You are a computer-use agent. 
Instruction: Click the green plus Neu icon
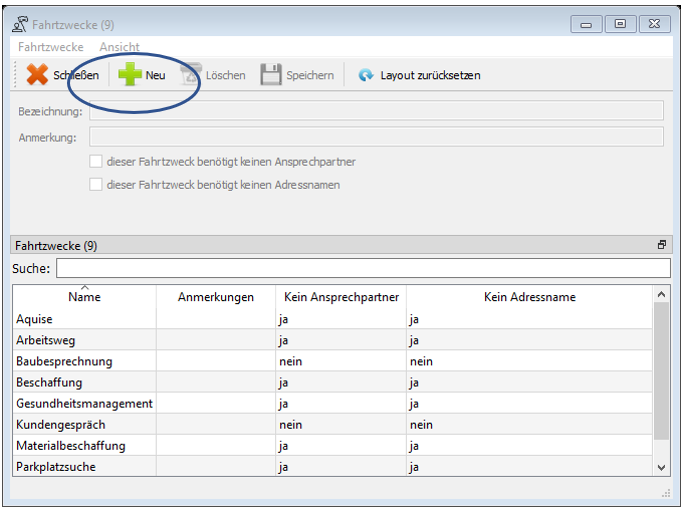(x=130, y=75)
